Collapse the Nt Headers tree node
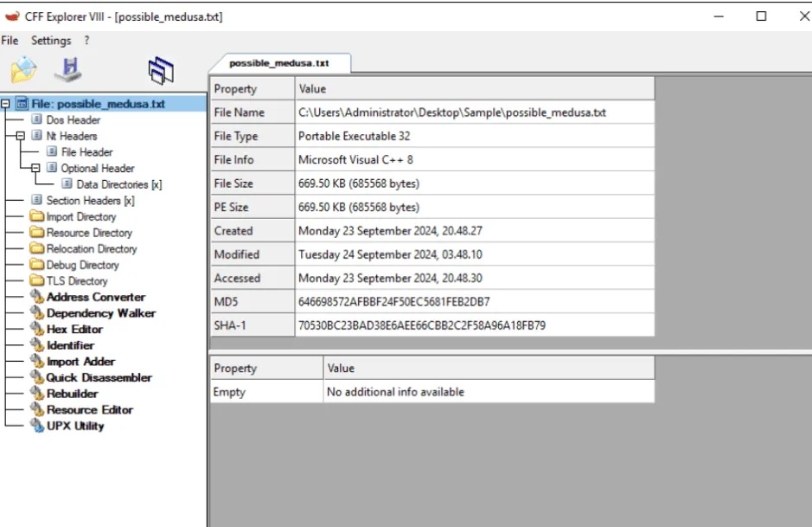This screenshot has width=812, height=527. pyautogui.click(x=20, y=136)
